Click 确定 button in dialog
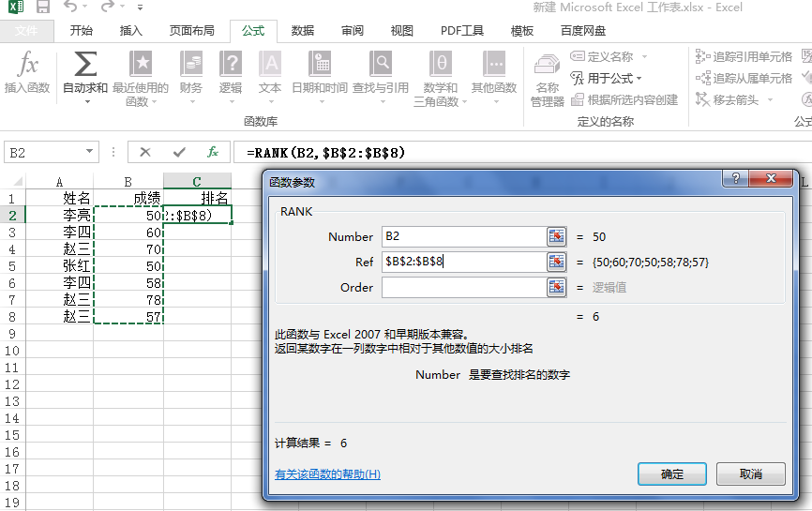Viewport: 812px width, 511px height. tap(672, 473)
